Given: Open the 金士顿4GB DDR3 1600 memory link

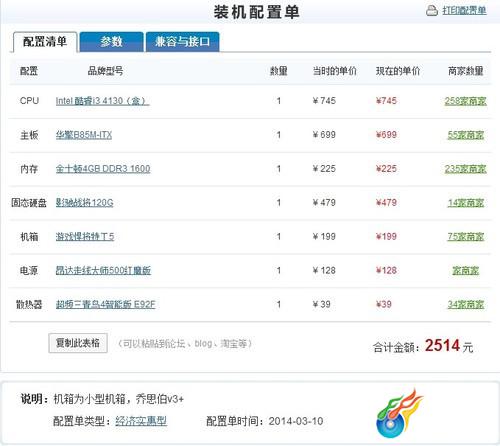Looking at the screenshot, I should (x=103, y=169).
